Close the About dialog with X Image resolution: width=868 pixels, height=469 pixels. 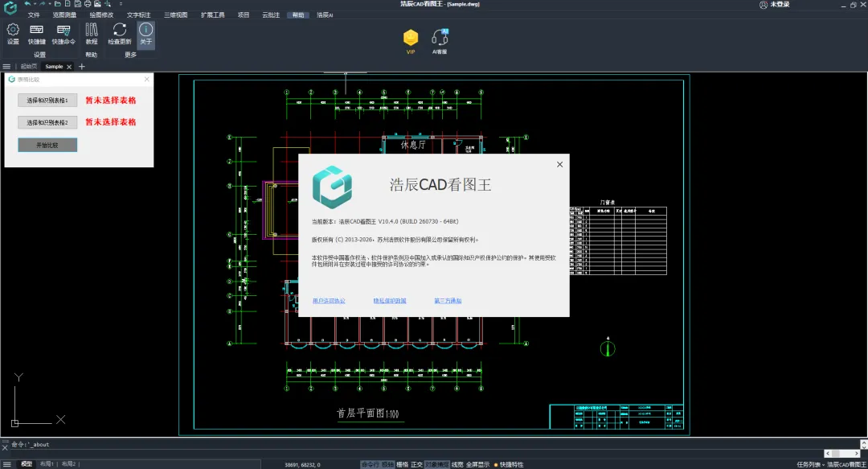[x=559, y=164]
